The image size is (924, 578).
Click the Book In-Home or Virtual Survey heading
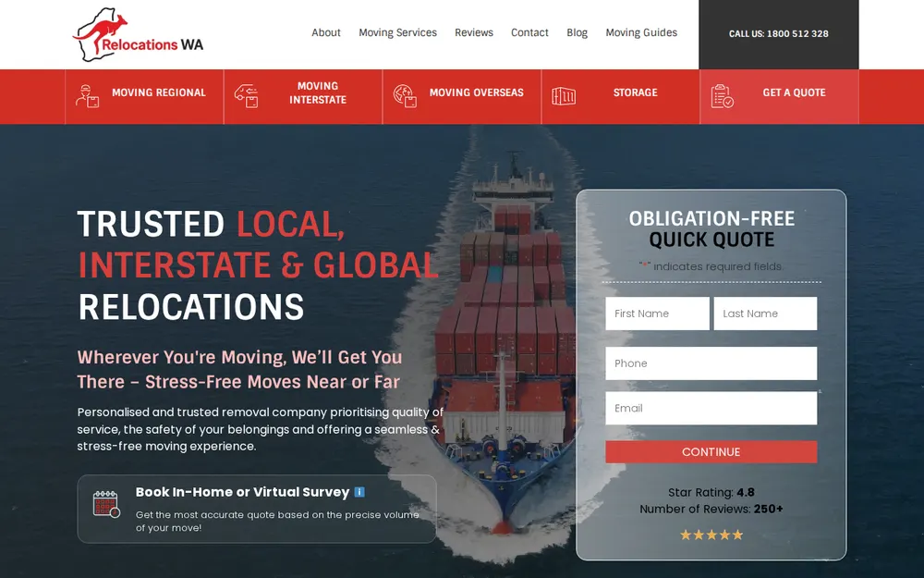click(243, 492)
